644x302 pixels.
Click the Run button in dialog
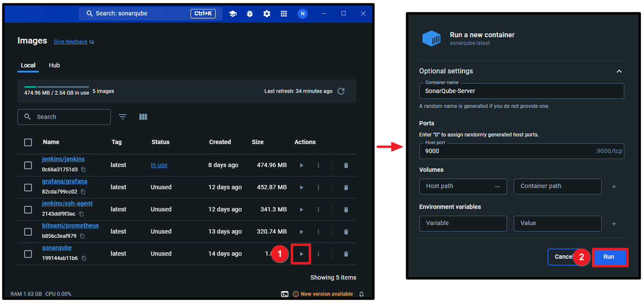(x=609, y=257)
